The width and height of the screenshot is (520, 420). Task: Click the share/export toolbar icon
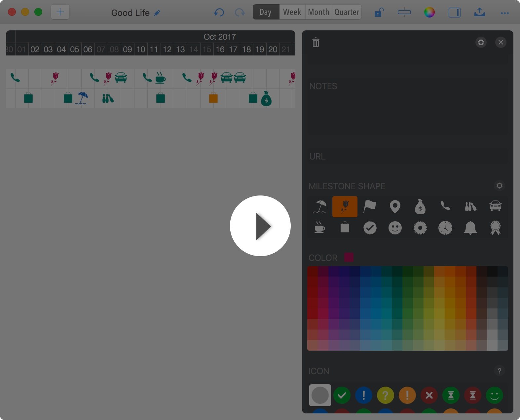(479, 13)
